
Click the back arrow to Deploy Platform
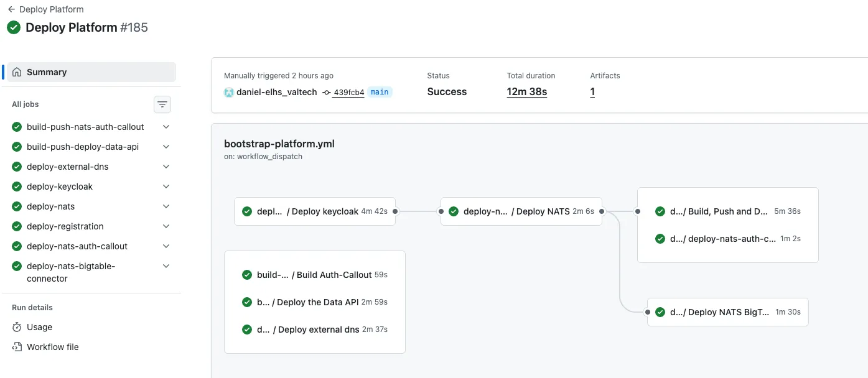pos(11,9)
